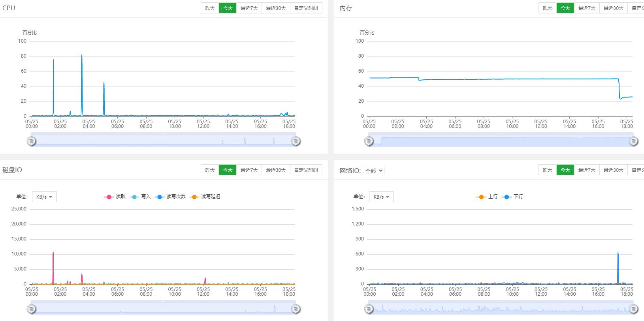Select 最近30天 tab in CPU panel
The height and width of the screenshot is (321, 644).
click(x=276, y=8)
